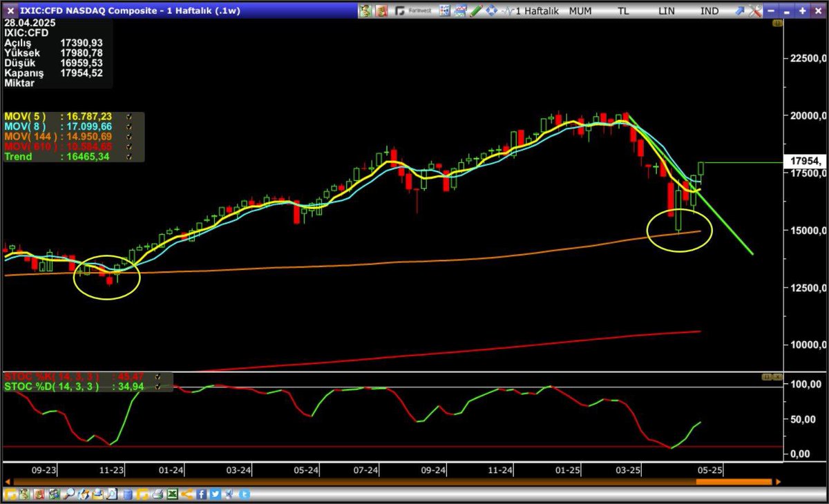Click the red sell-order icon in top toolbar
Screen dimensions: 829x504
pyautogui.click(x=381, y=10)
